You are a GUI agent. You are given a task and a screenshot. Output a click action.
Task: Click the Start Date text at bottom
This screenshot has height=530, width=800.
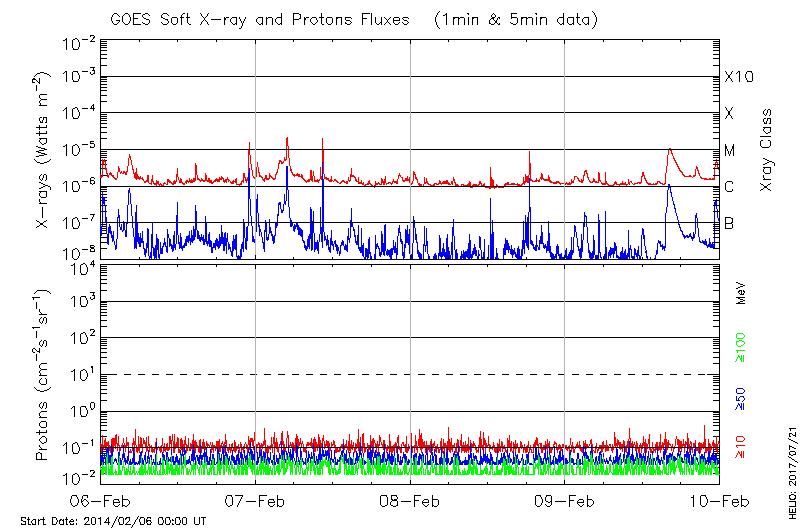click(x=113, y=521)
